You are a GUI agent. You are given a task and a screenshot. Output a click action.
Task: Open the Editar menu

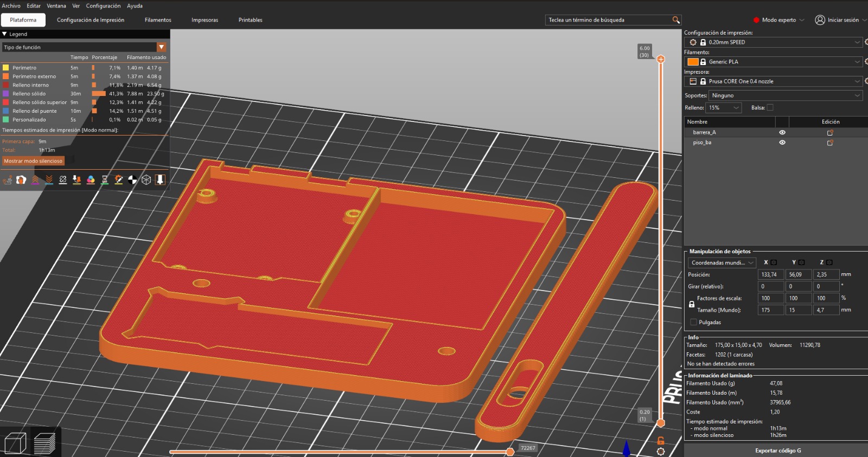[34, 6]
